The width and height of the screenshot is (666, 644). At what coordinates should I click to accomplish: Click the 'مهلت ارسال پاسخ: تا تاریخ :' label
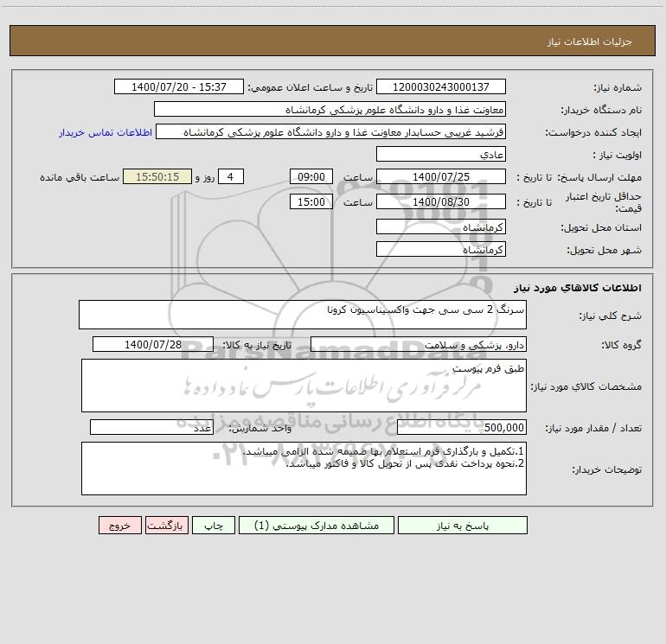(579, 177)
